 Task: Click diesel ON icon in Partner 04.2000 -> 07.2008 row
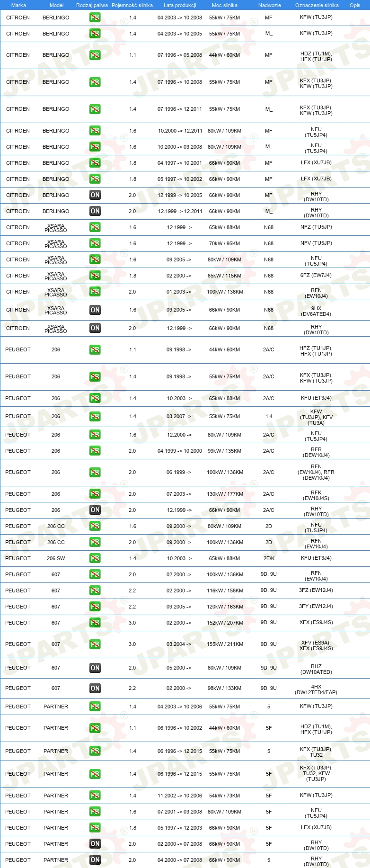pos(95,860)
